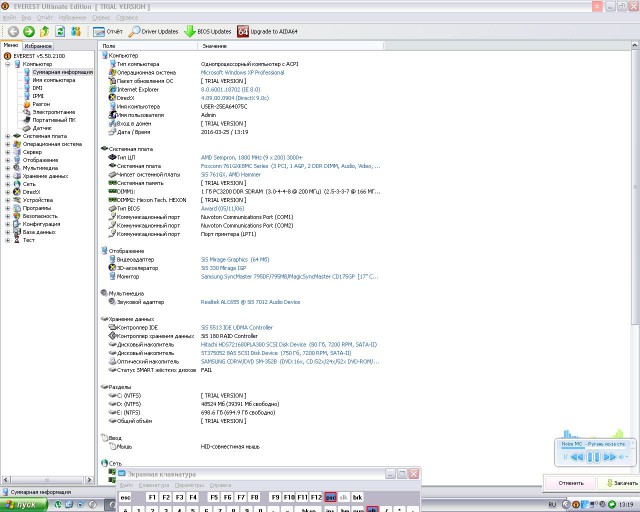640x512 pixels.
Task: Expand the Безопасность tree node
Action: point(7,216)
